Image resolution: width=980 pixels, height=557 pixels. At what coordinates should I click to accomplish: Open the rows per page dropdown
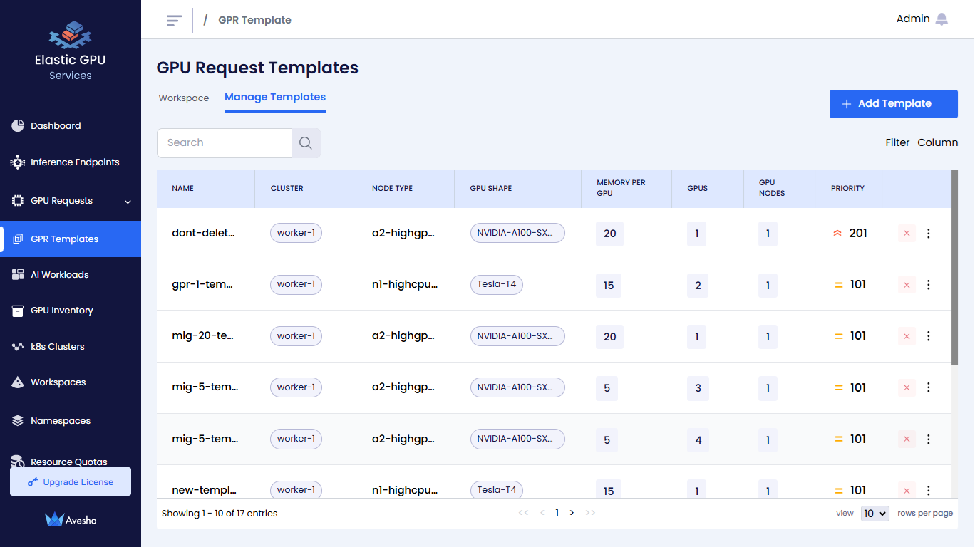click(875, 514)
